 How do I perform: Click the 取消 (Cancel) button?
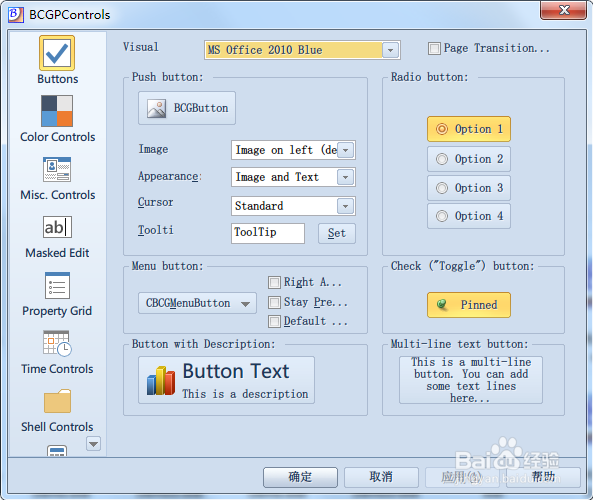pos(381,477)
